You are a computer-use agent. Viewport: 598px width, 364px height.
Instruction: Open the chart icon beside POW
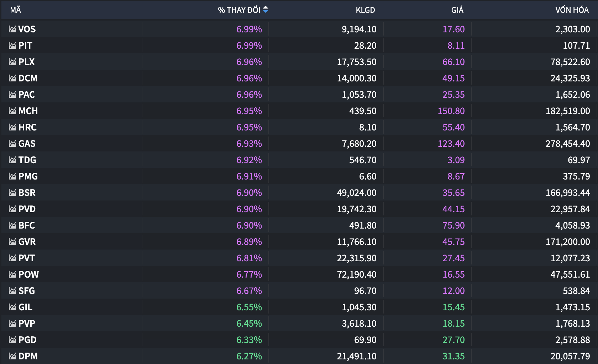[12, 274]
